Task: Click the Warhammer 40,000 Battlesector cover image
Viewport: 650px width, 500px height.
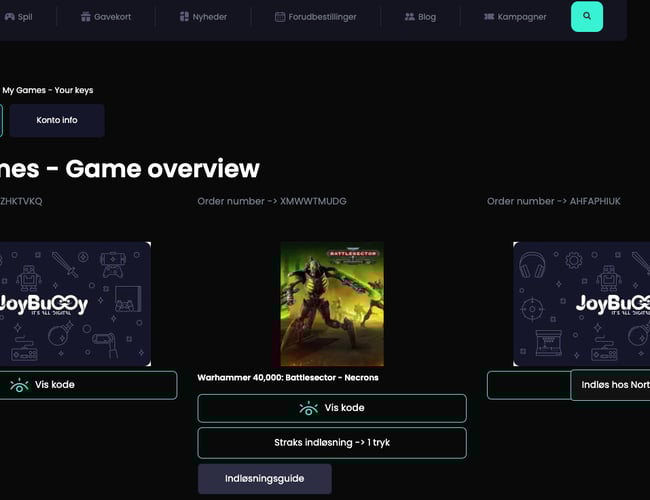Action: coord(332,304)
